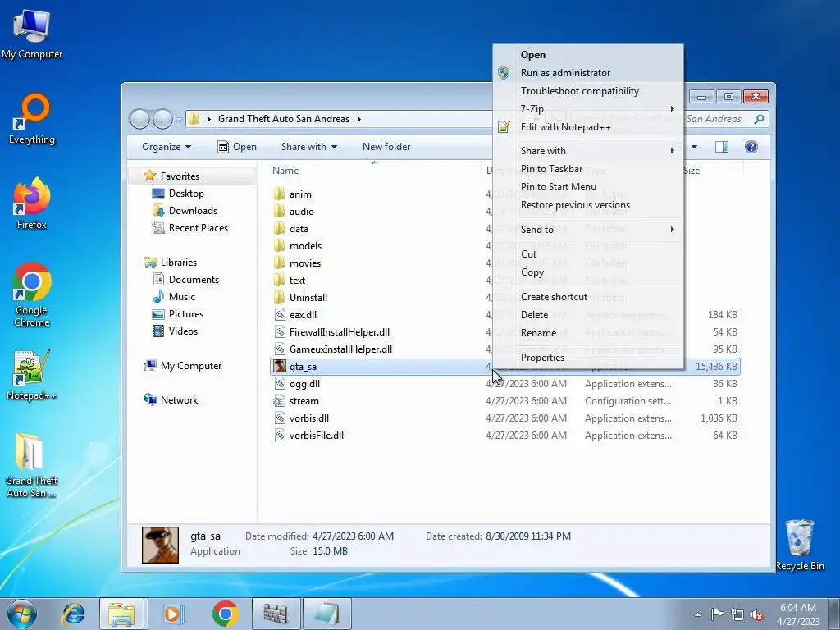Click the search magnifier icon
Screen dimensions: 840x630
point(759,119)
